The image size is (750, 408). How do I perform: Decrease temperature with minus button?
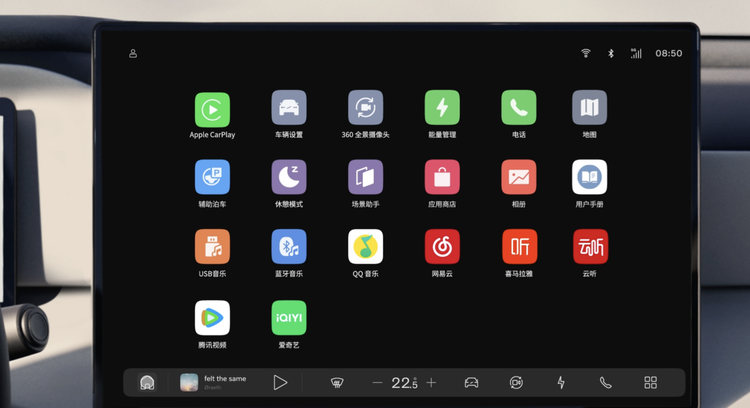[x=377, y=383]
